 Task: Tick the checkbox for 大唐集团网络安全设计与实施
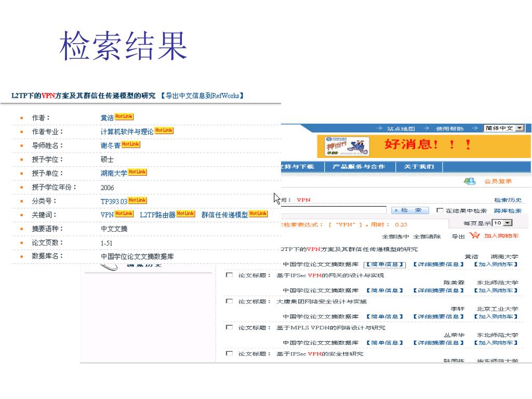pyautogui.click(x=229, y=301)
